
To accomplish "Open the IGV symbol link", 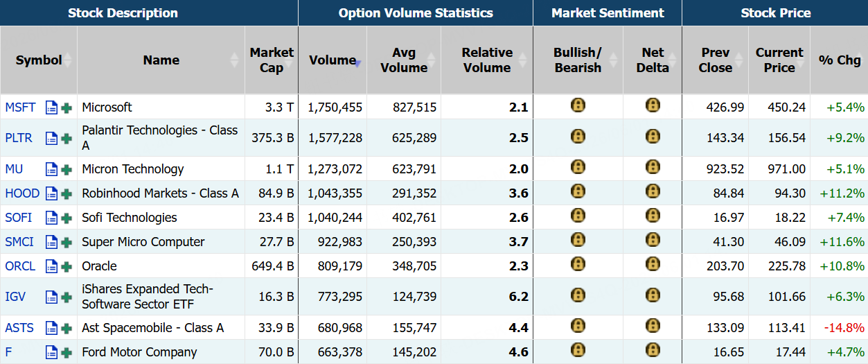I will tap(15, 297).
